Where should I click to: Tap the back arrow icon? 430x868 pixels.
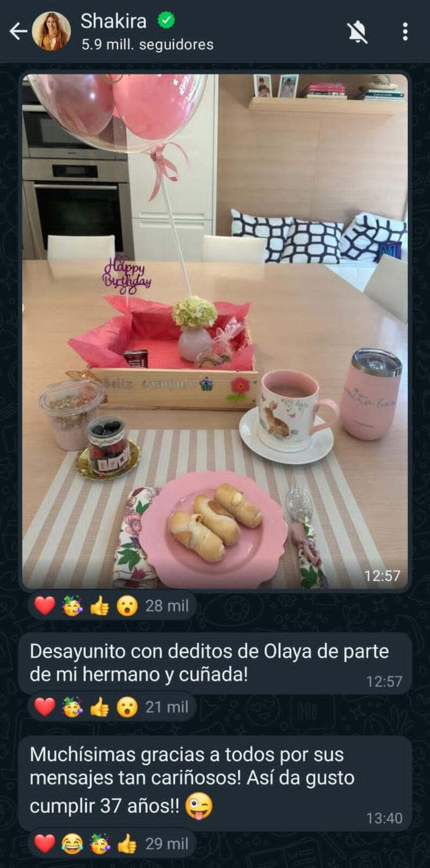(18, 32)
